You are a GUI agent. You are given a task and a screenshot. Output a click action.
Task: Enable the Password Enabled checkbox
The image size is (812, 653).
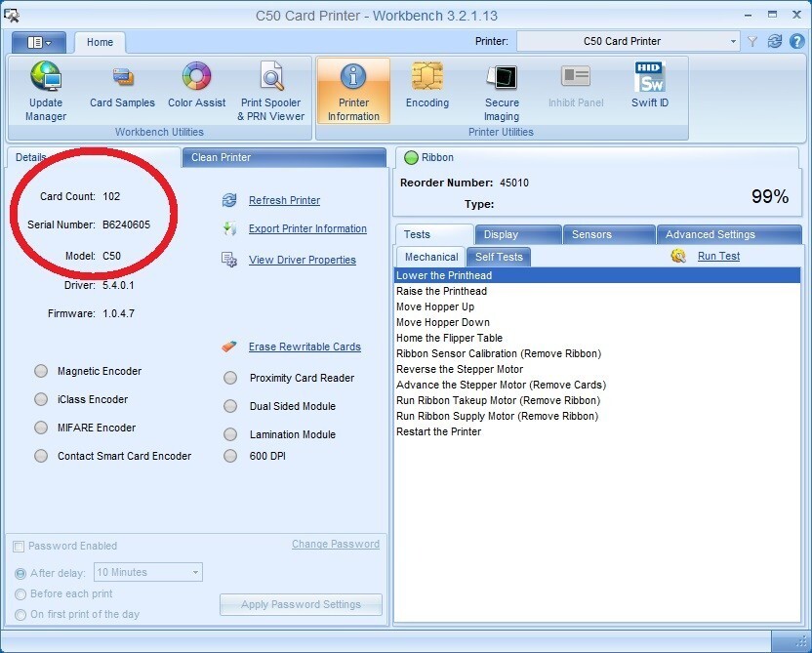[x=19, y=547]
